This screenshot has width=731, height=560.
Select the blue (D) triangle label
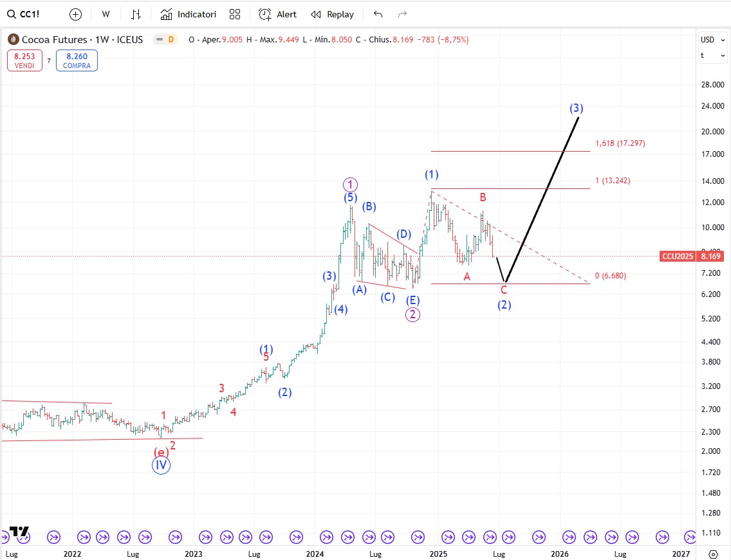[403, 234]
